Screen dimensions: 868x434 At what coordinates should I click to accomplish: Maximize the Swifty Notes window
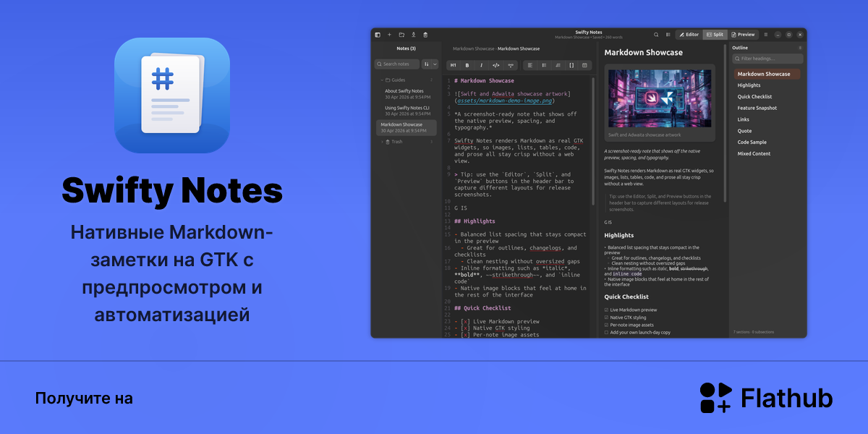[789, 35]
